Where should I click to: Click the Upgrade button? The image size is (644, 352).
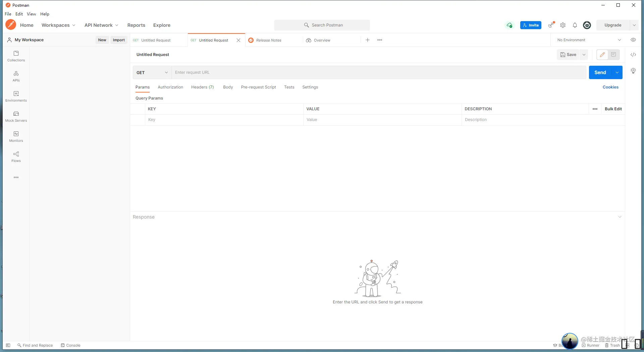click(x=613, y=25)
